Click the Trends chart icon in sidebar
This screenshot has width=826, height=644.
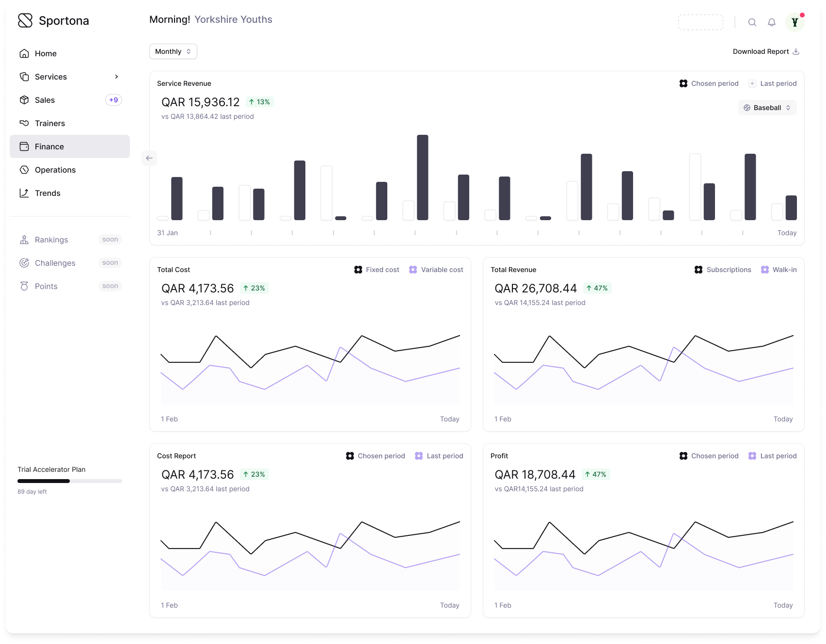24,193
